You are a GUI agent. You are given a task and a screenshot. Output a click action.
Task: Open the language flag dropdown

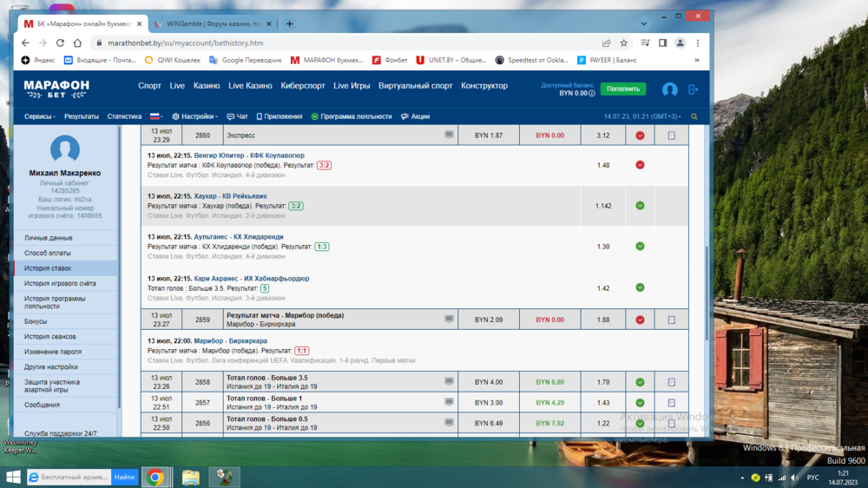pyautogui.click(x=156, y=116)
